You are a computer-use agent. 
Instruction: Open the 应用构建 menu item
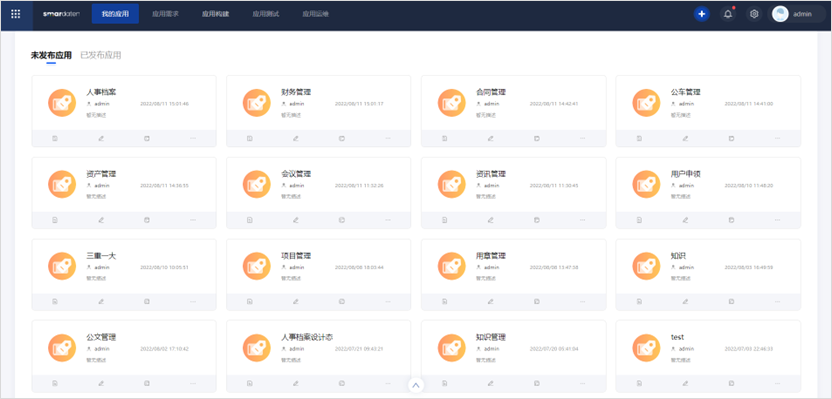tap(215, 14)
